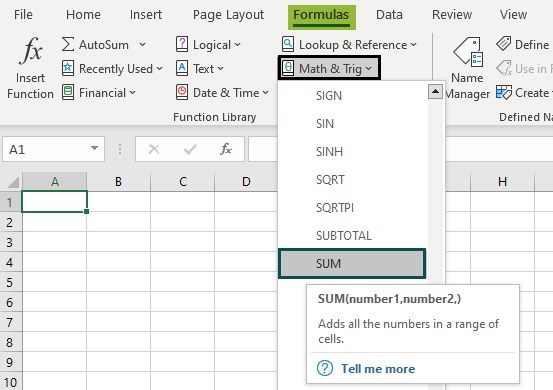553x390 pixels.
Task: Click the Select All corner triangle
Action: coord(13,183)
